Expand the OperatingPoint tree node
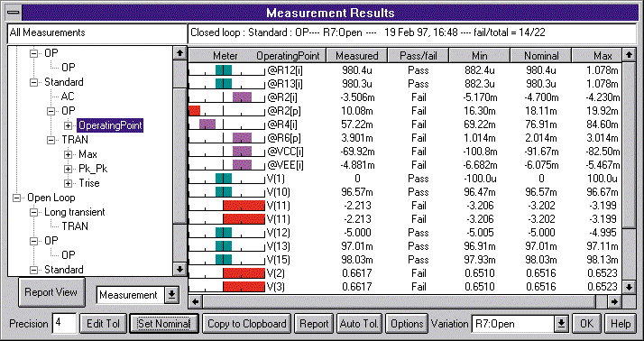Image resolution: width=644 pixels, height=341 pixels. 69,125
